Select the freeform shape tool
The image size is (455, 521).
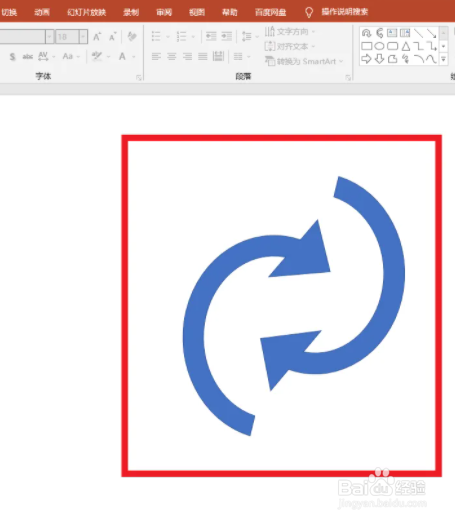[392, 59]
